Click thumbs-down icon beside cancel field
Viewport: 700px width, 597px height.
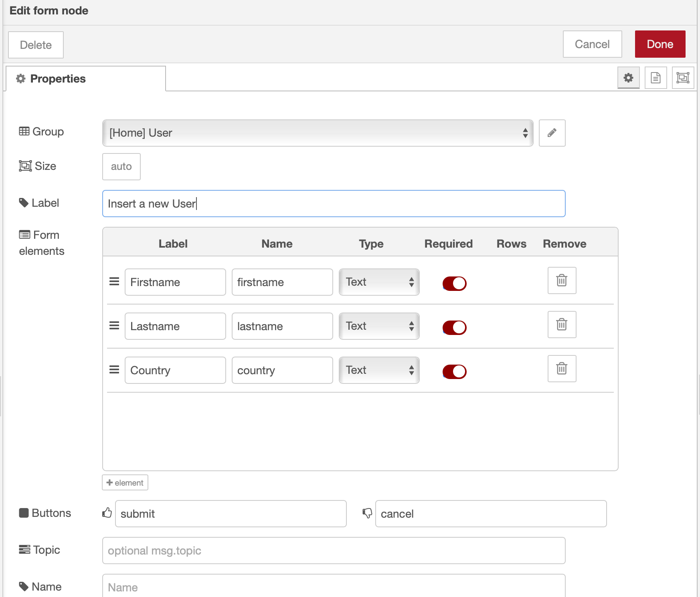(367, 513)
